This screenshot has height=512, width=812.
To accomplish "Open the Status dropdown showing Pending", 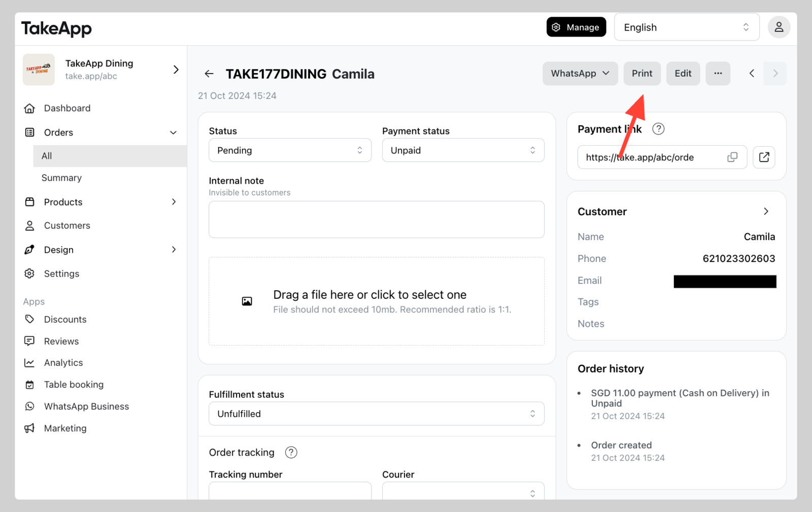I will [x=290, y=150].
